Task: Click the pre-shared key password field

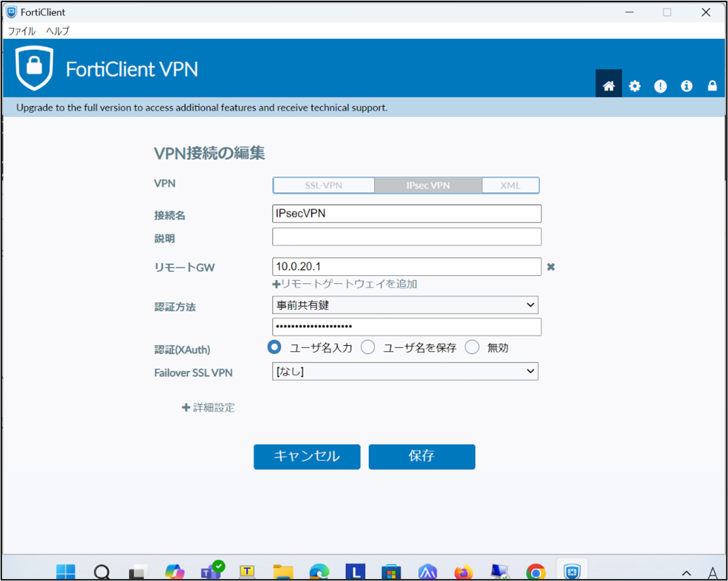Action: tap(407, 327)
